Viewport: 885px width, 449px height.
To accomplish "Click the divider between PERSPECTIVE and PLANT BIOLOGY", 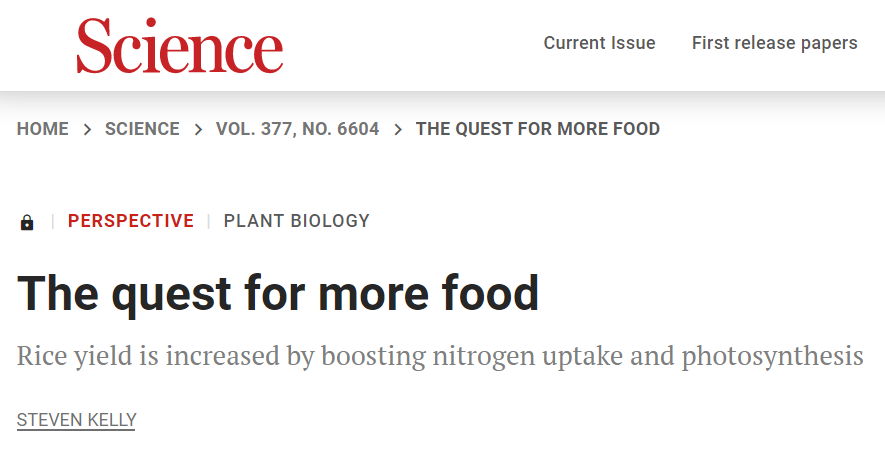I will click(209, 221).
